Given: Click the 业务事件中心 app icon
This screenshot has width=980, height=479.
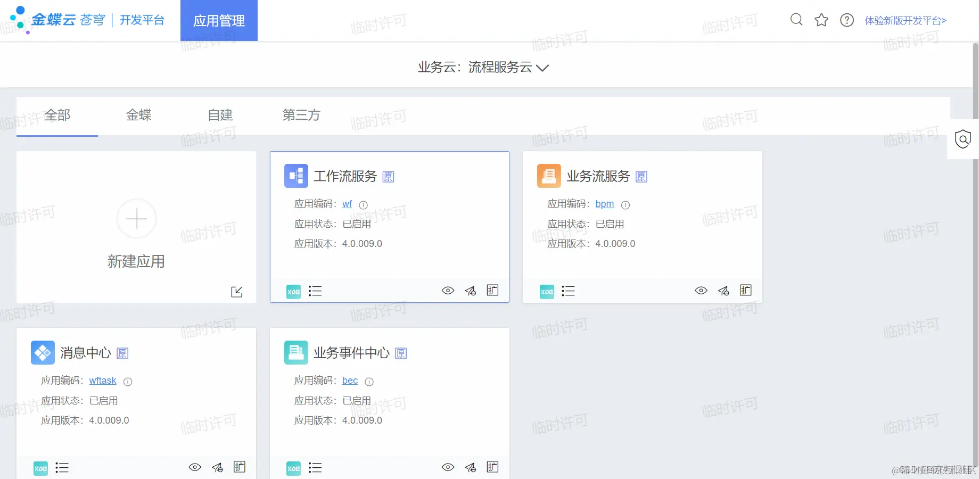Looking at the screenshot, I should tap(296, 352).
